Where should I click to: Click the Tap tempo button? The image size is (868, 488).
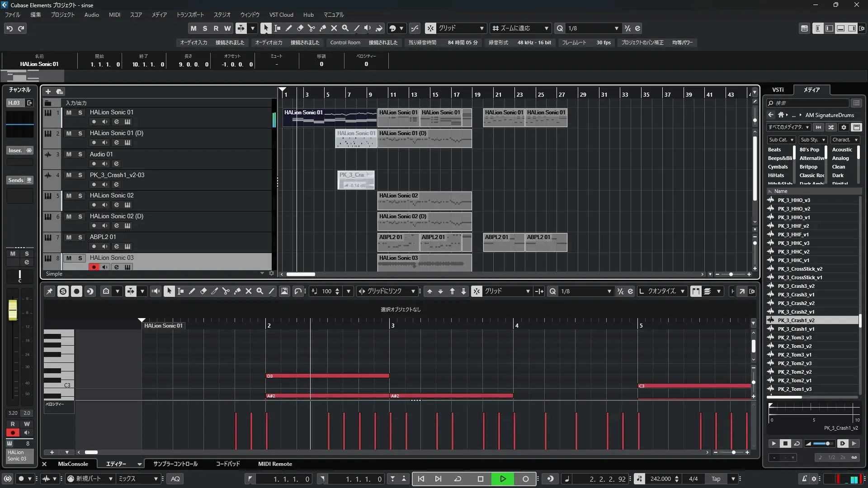point(716,479)
